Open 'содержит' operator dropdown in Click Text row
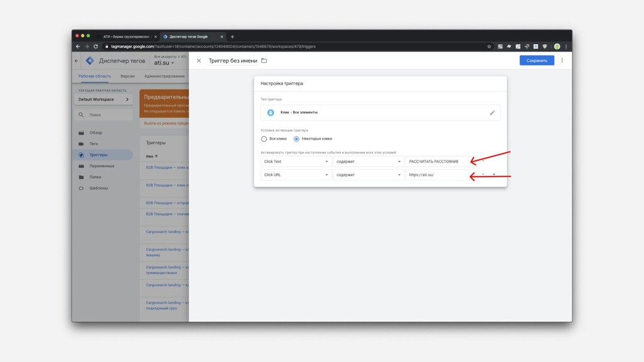The height and width of the screenshot is (362, 644). [369, 162]
